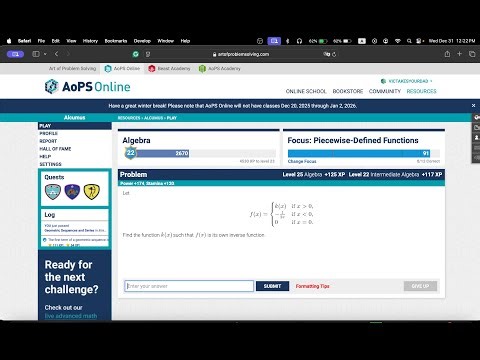
Task: Open a new tab with the plus icon
Action: pyautogui.click(x=459, y=54)
